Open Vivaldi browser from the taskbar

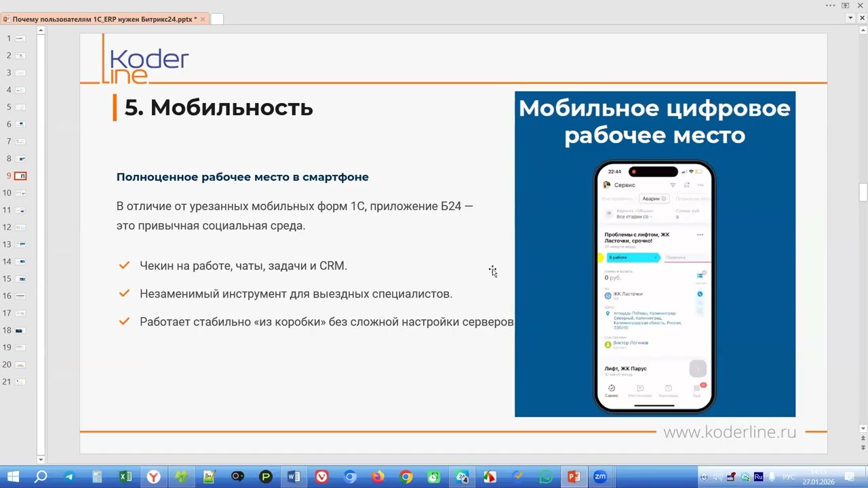[322, 477]
